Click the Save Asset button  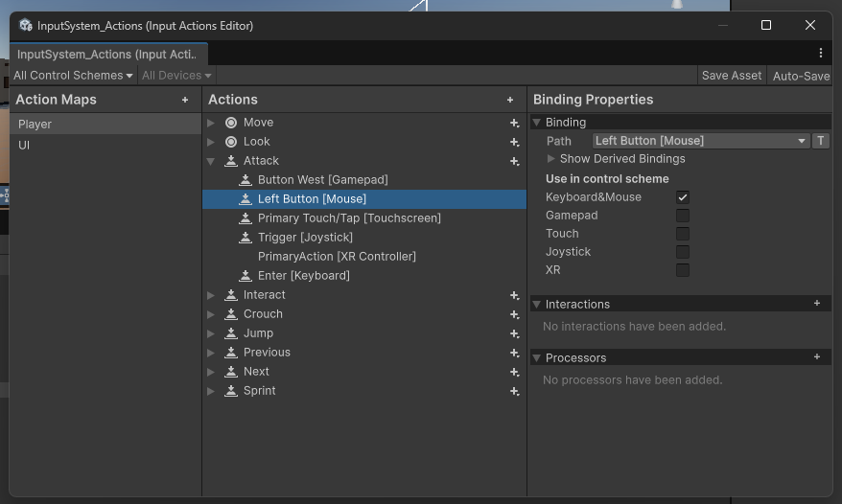[x=732, y=76]
